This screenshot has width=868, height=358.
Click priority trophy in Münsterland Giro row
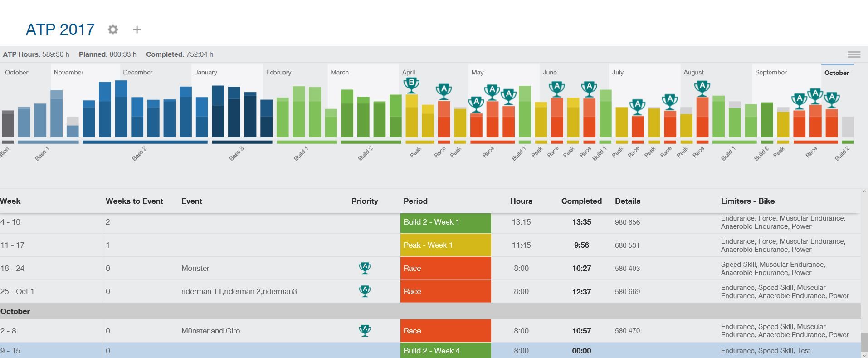coord(365,331)
